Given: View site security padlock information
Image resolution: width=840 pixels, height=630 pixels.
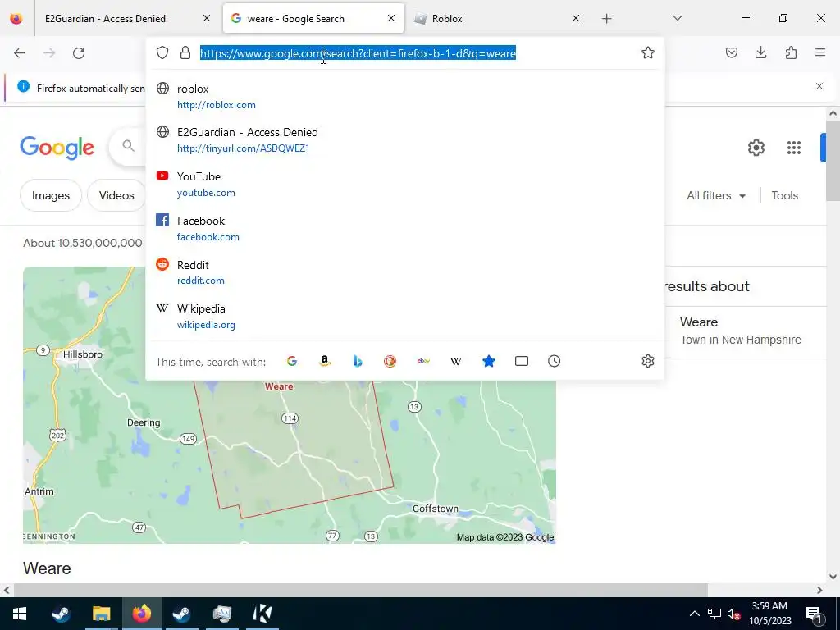Looking at the screenshot, I should (185, 52).
